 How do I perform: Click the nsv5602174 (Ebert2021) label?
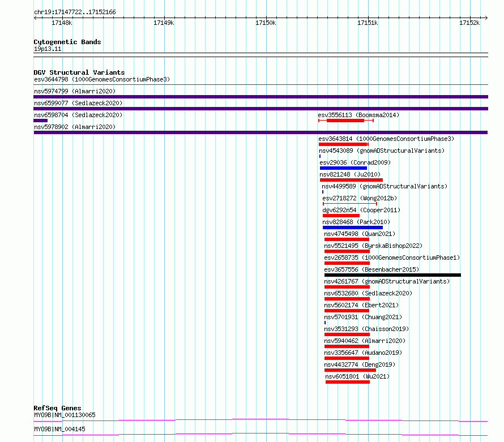[x=361, y=305]
